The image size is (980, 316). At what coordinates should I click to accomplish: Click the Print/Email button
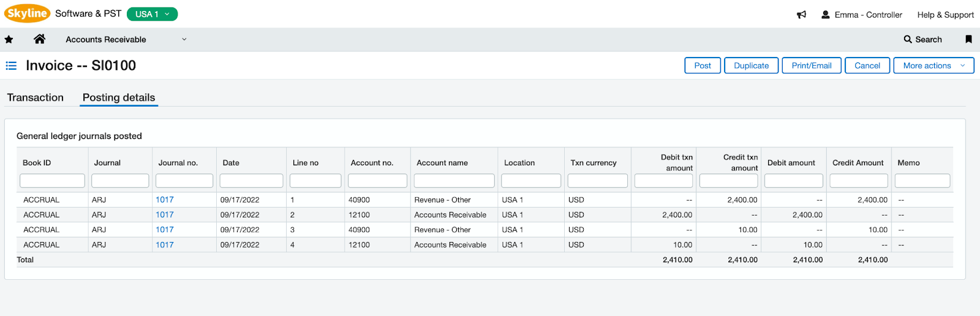[x=812, y=66]
